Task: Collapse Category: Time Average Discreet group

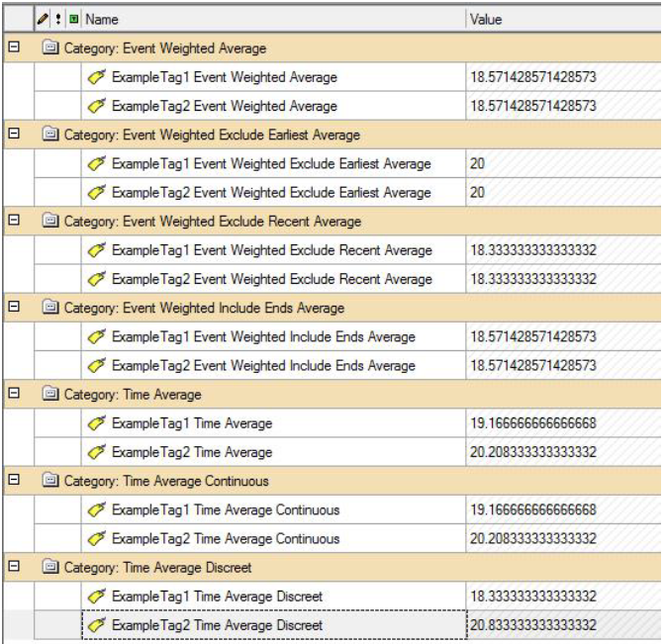Action: pos(14,566)
